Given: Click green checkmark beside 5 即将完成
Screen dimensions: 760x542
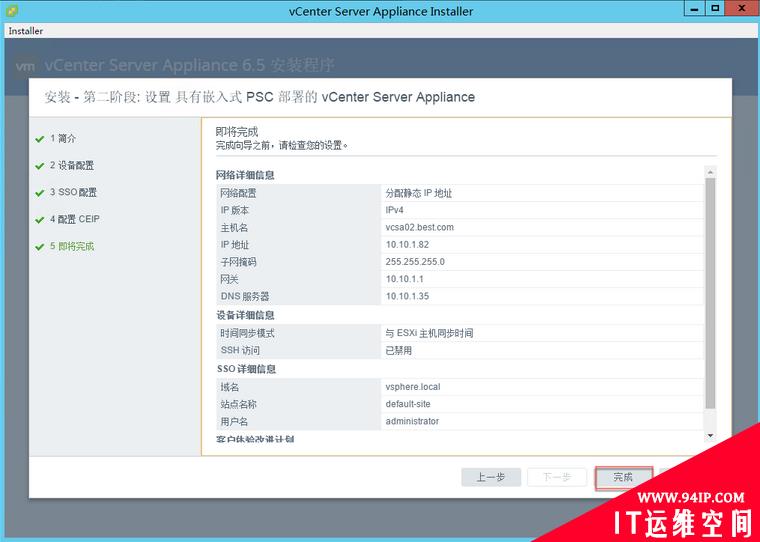Looking at the screenshot, I should (40, 247).
